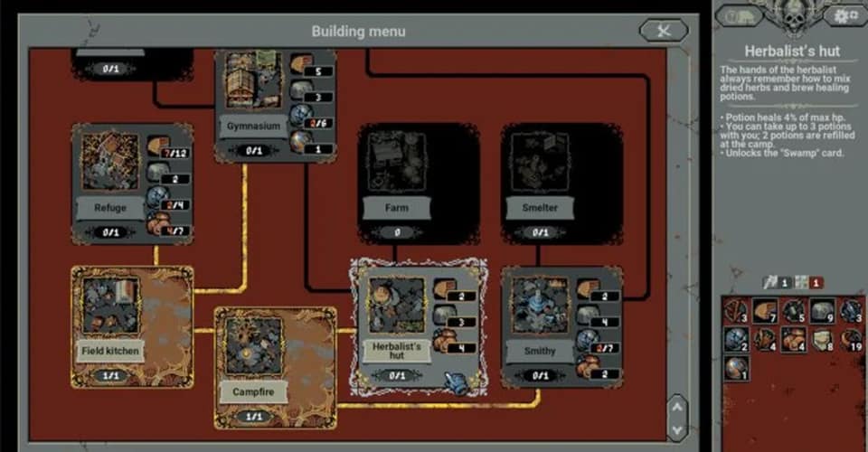Click the Gymnasium stone cost icon showing 3
The image size is (868, 452).
[x=302, y=89]
